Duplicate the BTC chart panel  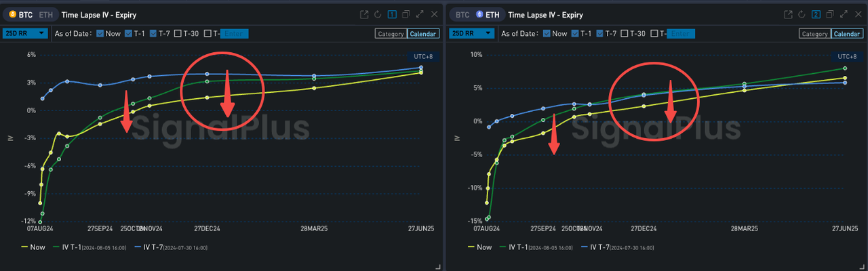coord(406,14)
